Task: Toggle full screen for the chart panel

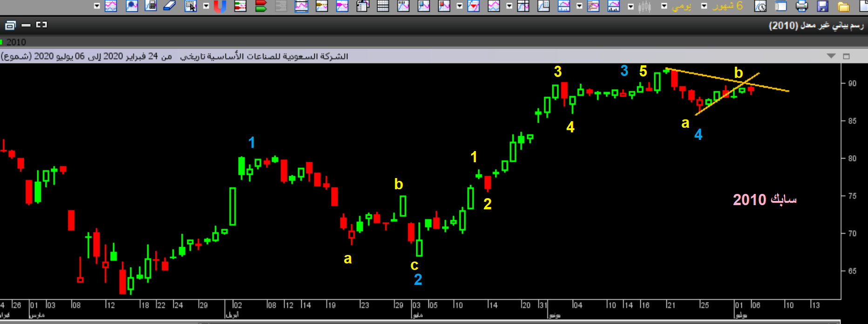Action: point(41,25)
